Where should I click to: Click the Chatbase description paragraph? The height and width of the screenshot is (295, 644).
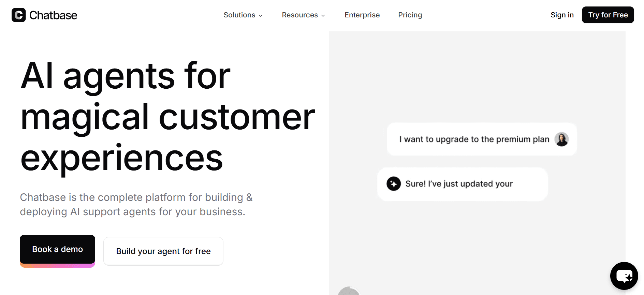136,205
